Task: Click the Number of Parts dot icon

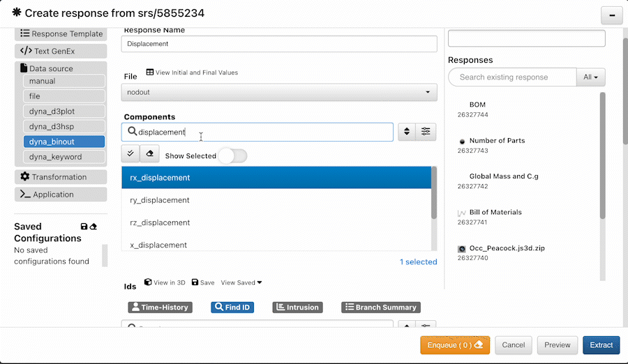Action: pos(462,142)
